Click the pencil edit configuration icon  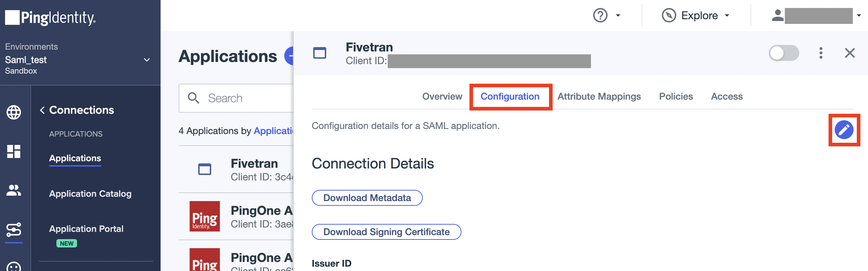tap(844, 130)
